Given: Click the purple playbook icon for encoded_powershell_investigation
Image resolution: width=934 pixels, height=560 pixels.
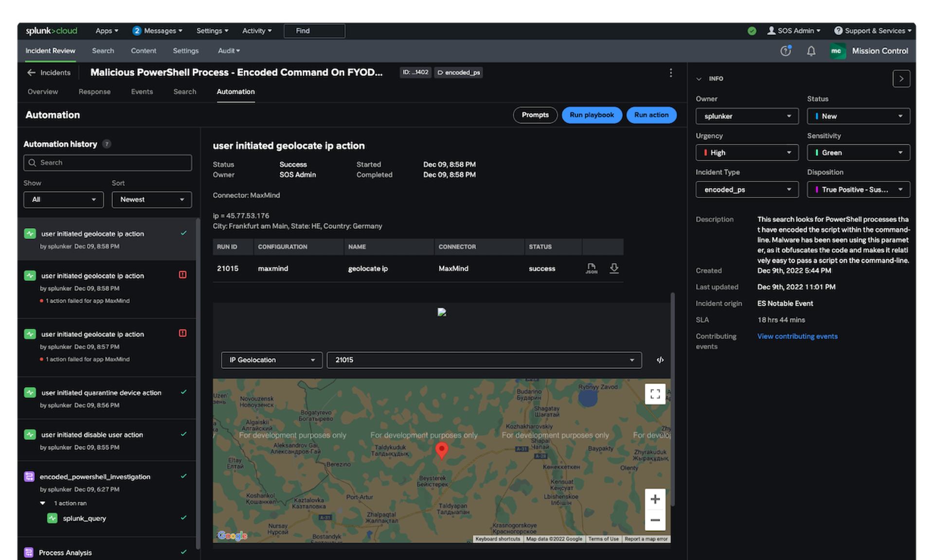Looking at the screenshot, I should pyautogui.click(x=29, y=476).
